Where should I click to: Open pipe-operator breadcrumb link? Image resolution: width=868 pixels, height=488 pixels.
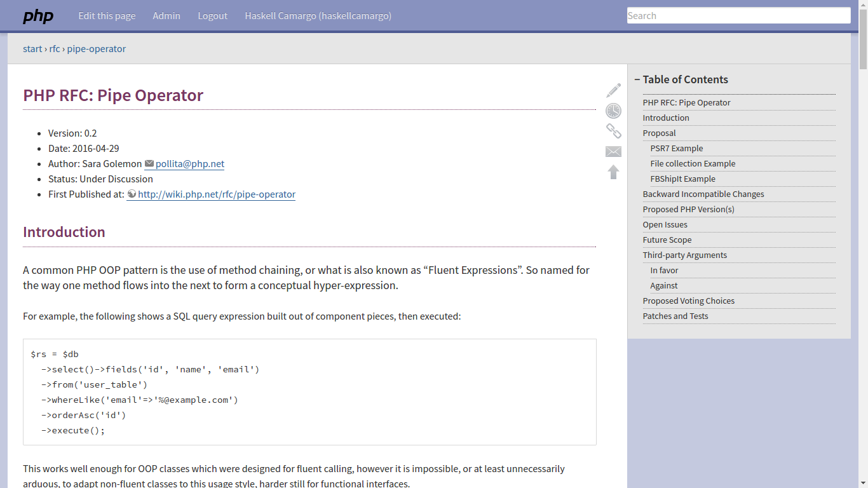tap(97, 49)
